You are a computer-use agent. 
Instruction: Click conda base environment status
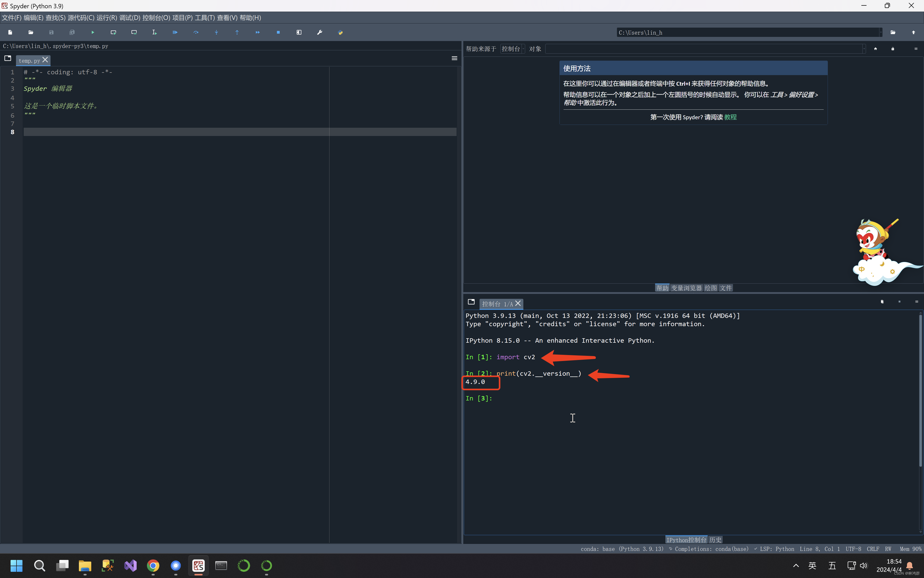point(622,549)
